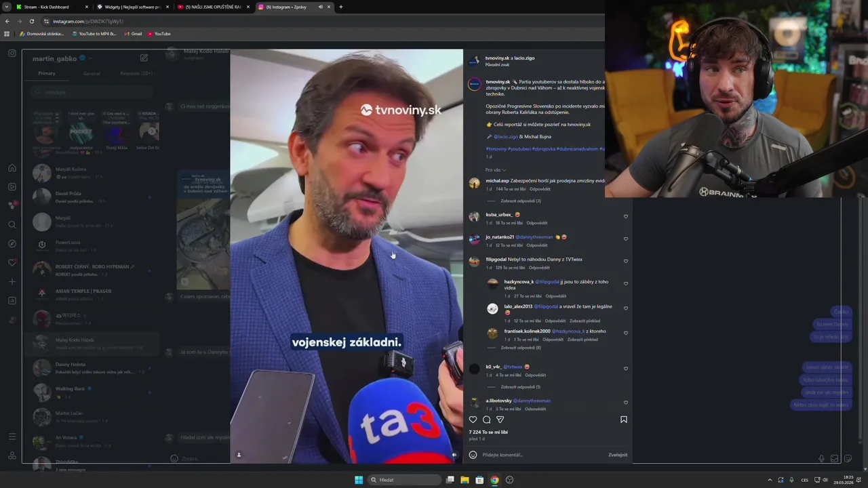Reply to filipgodal via Odpovědět

pyautogui.click(x=539, y=268)
